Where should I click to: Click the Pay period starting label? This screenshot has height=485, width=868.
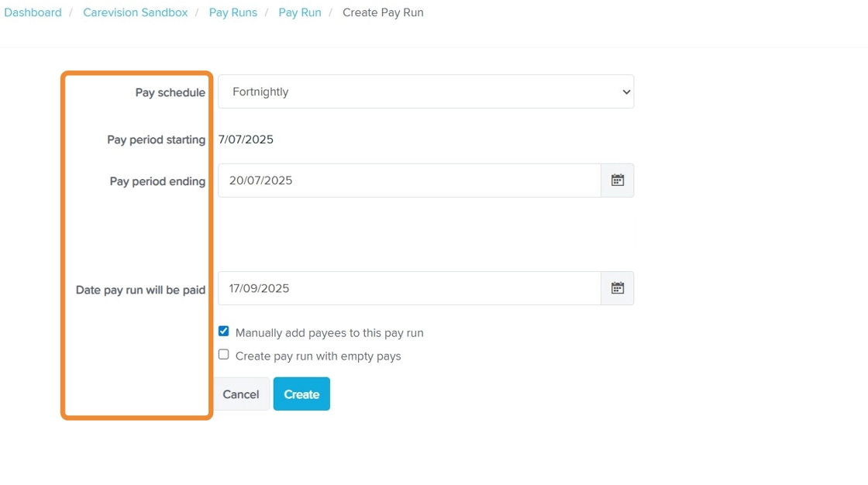coord(156,140)
